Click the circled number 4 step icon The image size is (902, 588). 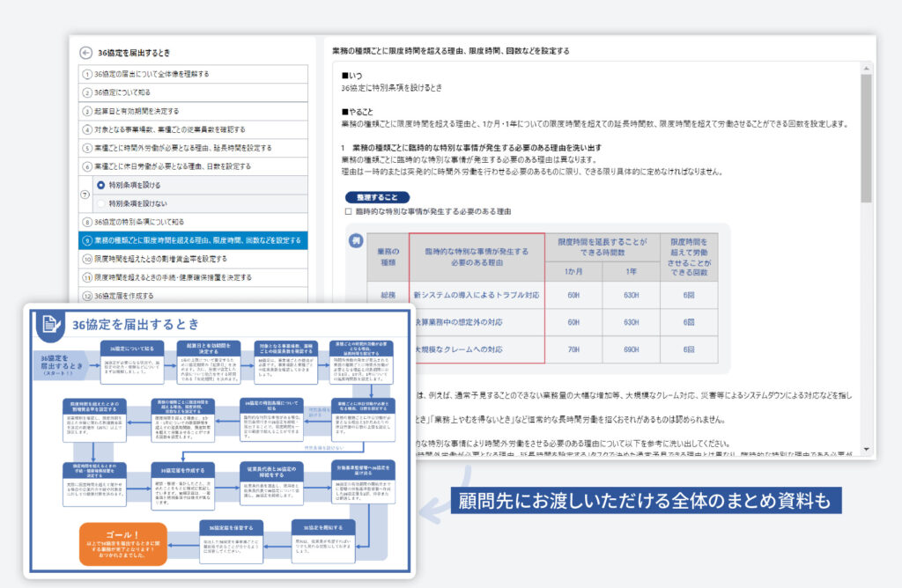point(87,129)
